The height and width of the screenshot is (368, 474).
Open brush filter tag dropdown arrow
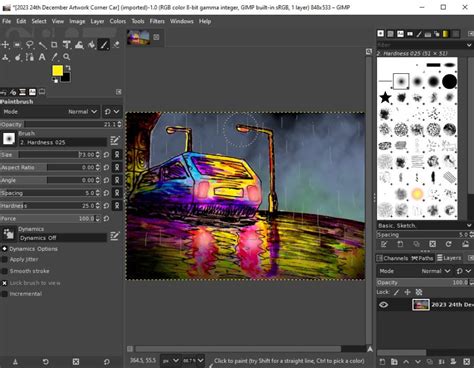click(469, 45)
